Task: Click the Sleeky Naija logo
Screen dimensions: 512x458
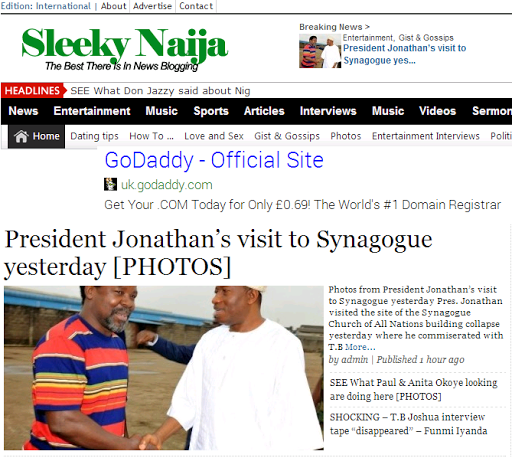Action: 125,49
